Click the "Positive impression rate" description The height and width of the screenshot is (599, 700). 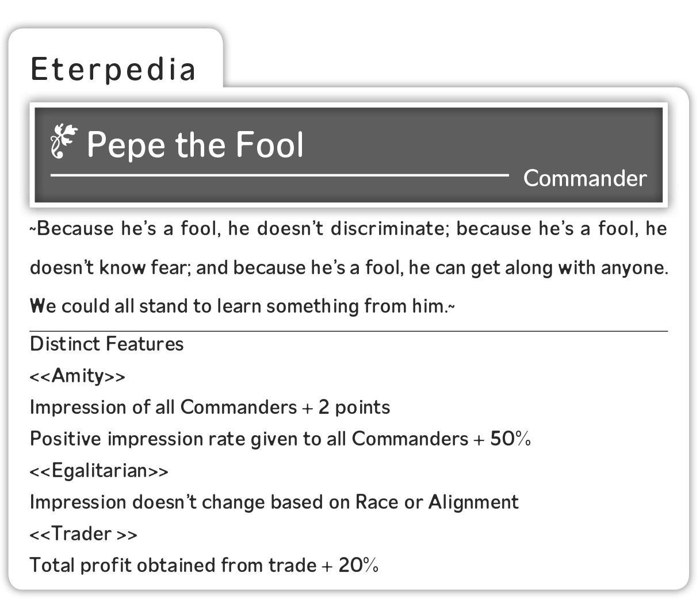(248, 439)
